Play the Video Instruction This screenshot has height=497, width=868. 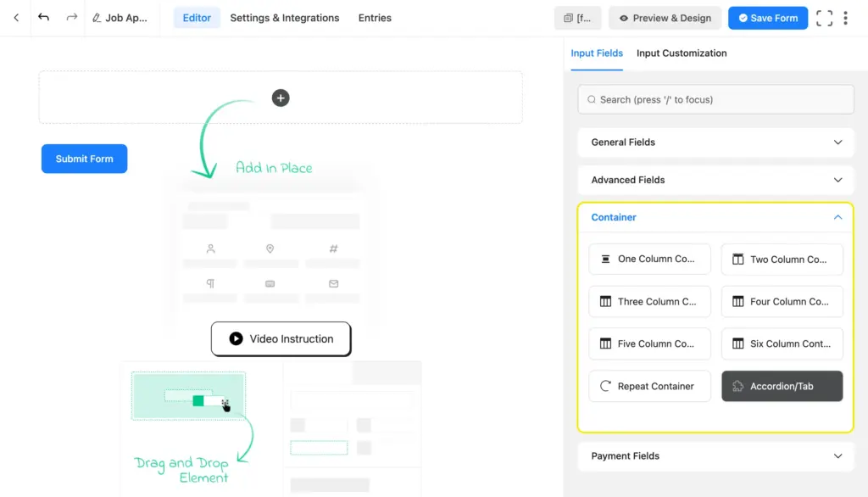coord(281,338)
